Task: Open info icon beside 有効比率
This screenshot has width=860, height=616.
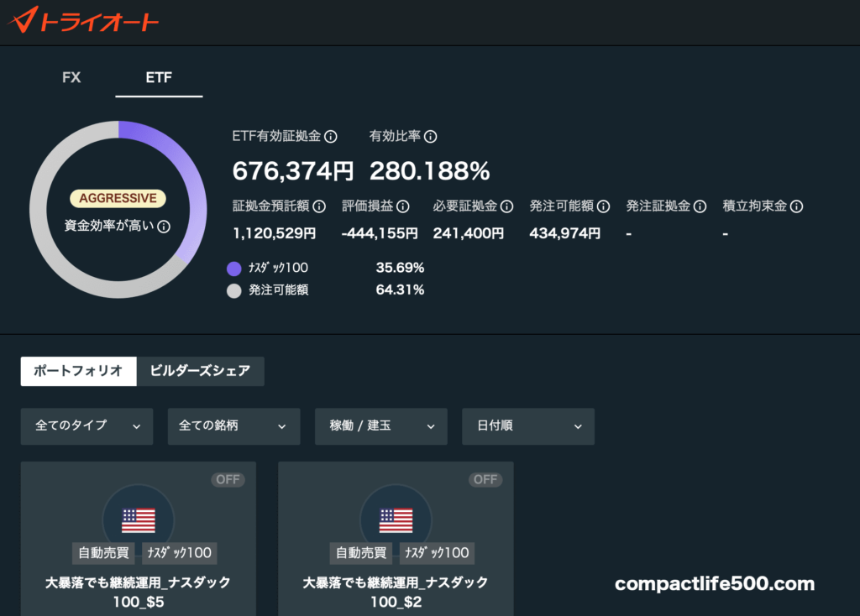Action: pos(431,137)
